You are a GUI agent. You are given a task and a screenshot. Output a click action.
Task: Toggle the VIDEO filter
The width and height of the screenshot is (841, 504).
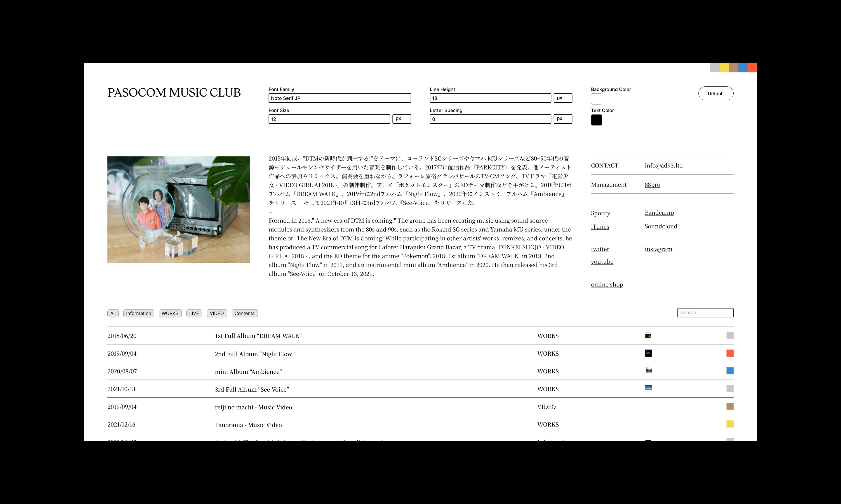click(217, 313)
